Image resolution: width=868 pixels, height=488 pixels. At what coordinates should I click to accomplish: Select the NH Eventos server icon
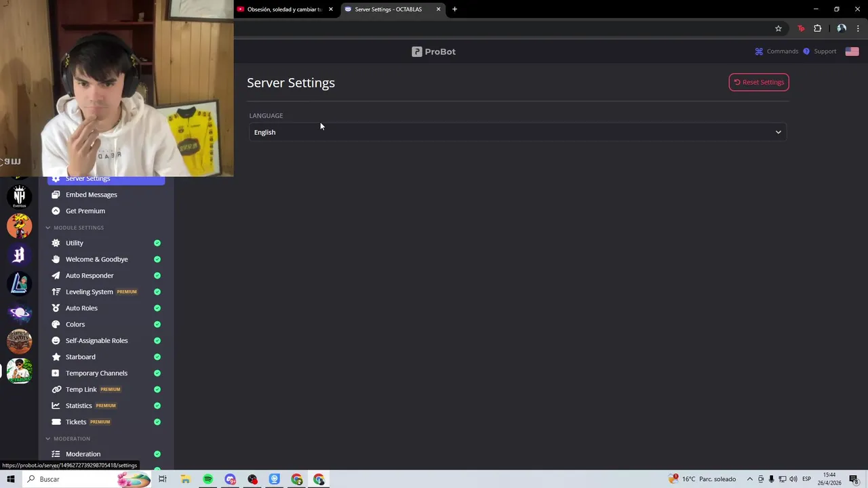tap(19, 197)
